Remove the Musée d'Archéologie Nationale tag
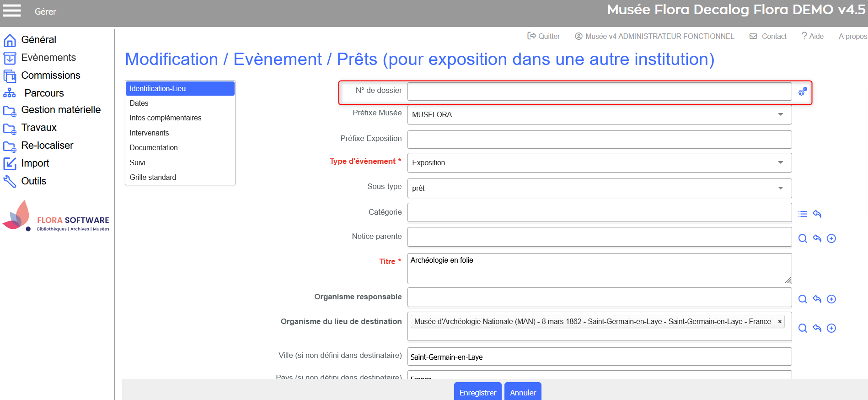This screenshot has height=400, width=868. pos(780,322)
